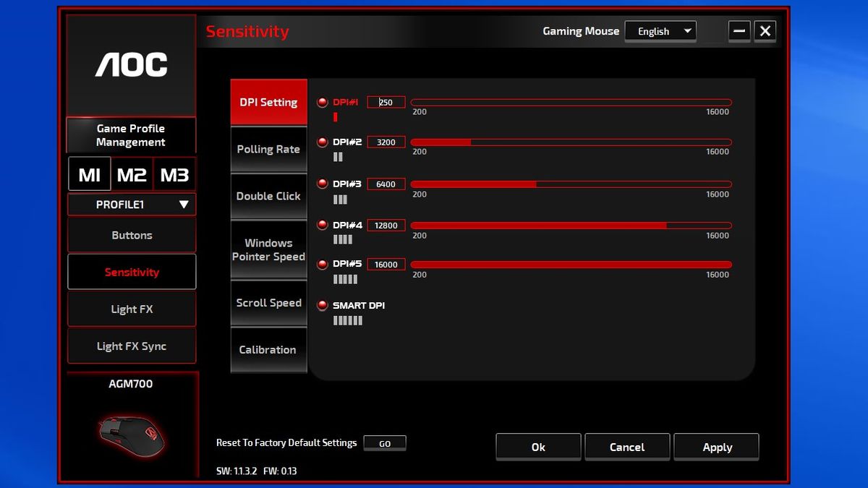Click the DPI#4 four-bar level indicator

coord(343,239)
